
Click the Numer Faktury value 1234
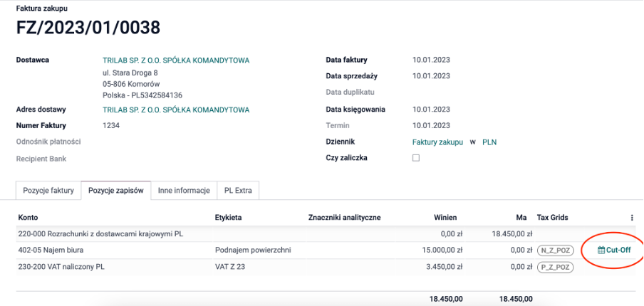[111, 126]
